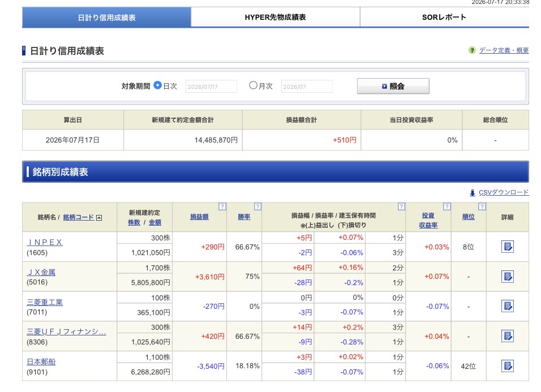Click daily date field 2026/07/17
The width and height of the screenshot is (541, 392).
[211, 87]
